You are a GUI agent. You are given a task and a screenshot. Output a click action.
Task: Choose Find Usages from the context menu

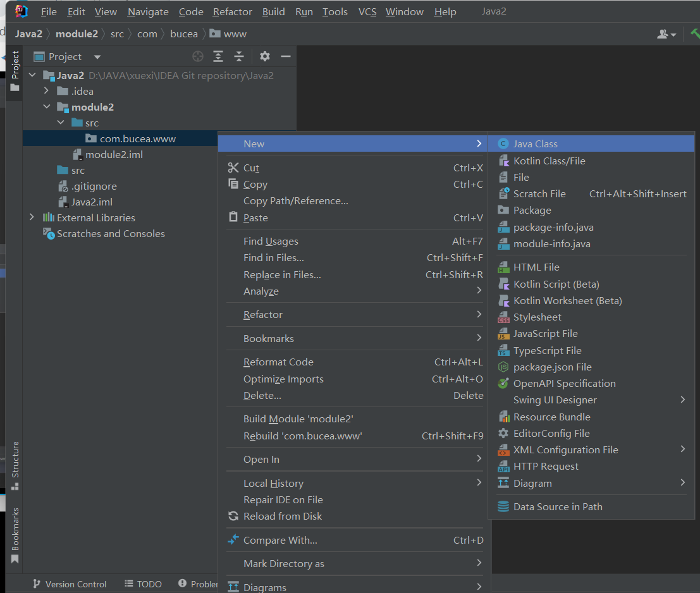(271, 241)
